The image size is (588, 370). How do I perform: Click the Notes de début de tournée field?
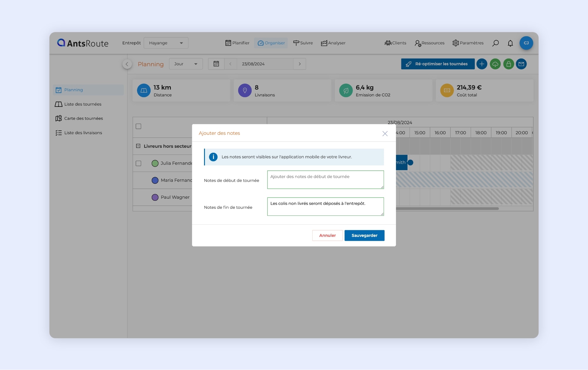(x=325, y=180)
